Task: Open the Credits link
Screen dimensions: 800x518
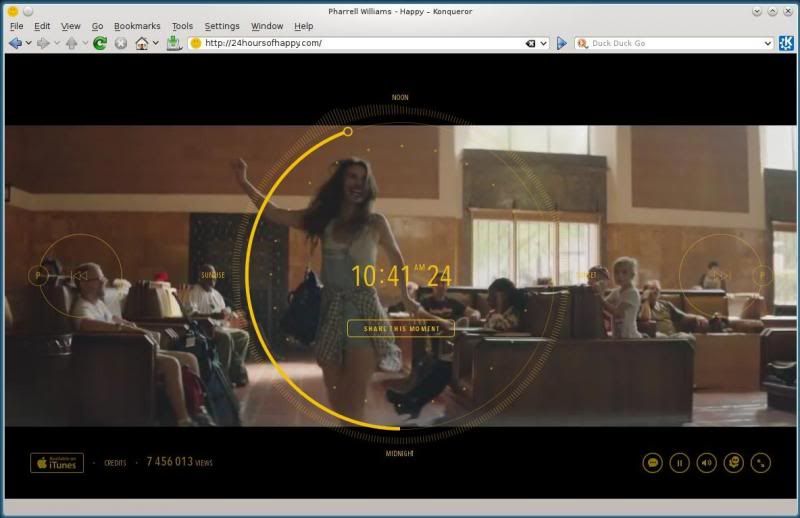Action: pos(115,463)
